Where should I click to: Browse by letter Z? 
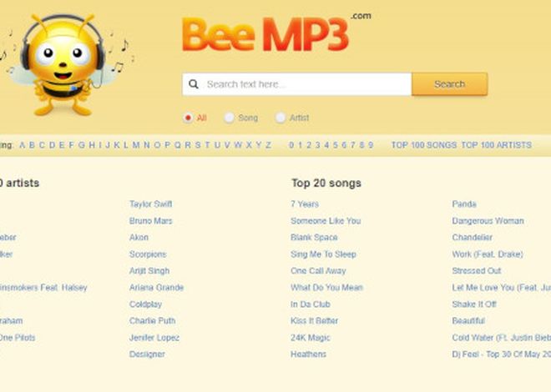click(x=269, y=145)
